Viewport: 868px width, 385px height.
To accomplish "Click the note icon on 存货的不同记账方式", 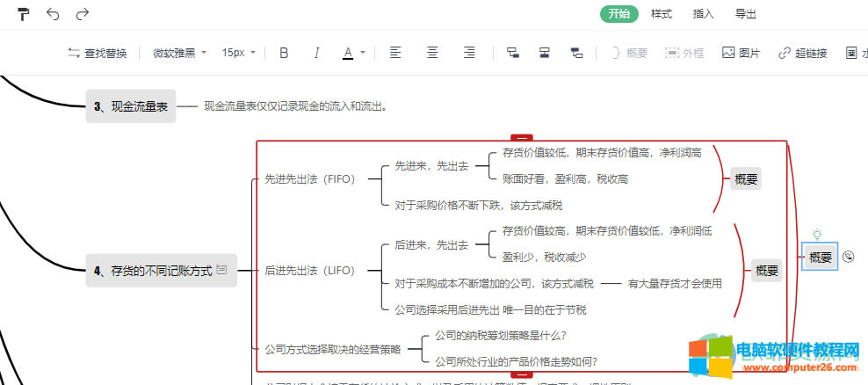I will [222, 270].
